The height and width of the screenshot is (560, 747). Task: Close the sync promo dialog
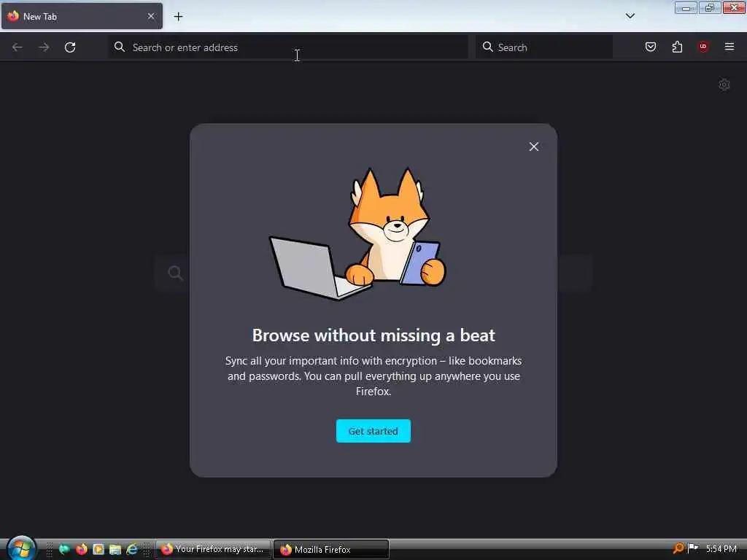(x=533, y=147)
